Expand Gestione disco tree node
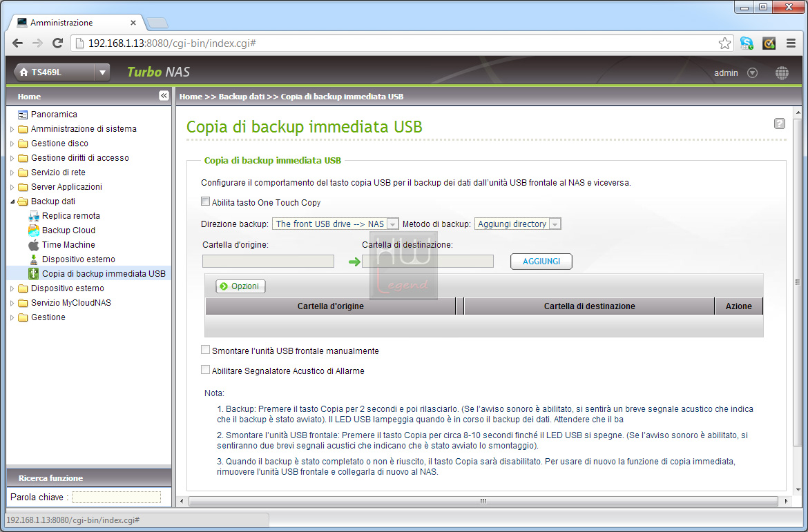 click(x=12, y=143)
